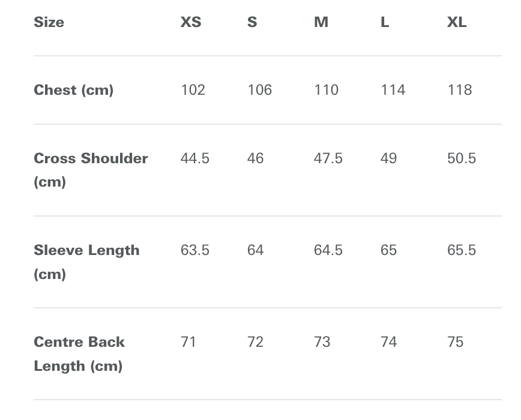Image resolution: width=521 pixels, height=420 pixels.
Task: Click the M size column header
Action: point(321,22)
